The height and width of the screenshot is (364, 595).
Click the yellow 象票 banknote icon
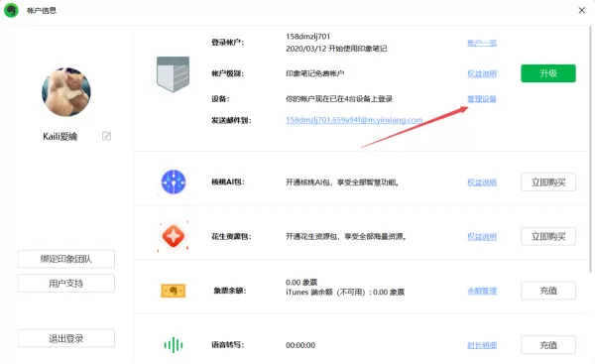(173, 291)
